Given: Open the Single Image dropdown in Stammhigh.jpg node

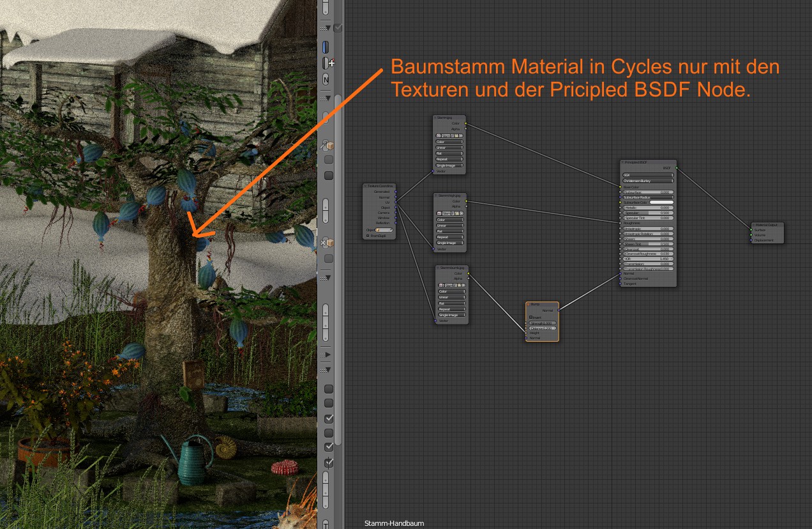Looking at the screenshot, I should pos(451,243).
